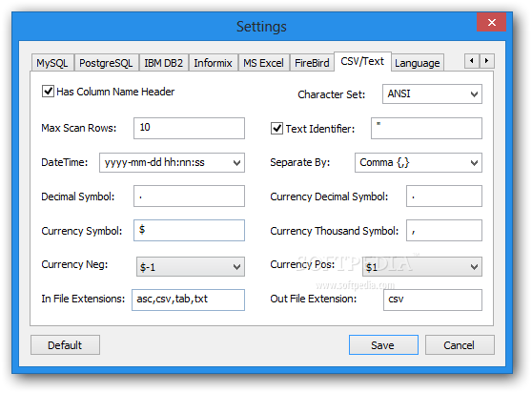Switch to the FireBird tab
The image size is (532, 393).
tap(312, 63)
